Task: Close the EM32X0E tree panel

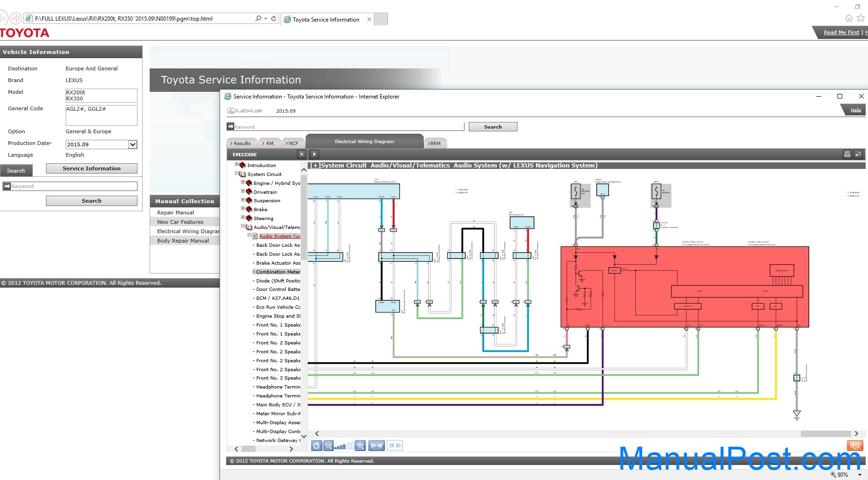Action: point(302,154)
